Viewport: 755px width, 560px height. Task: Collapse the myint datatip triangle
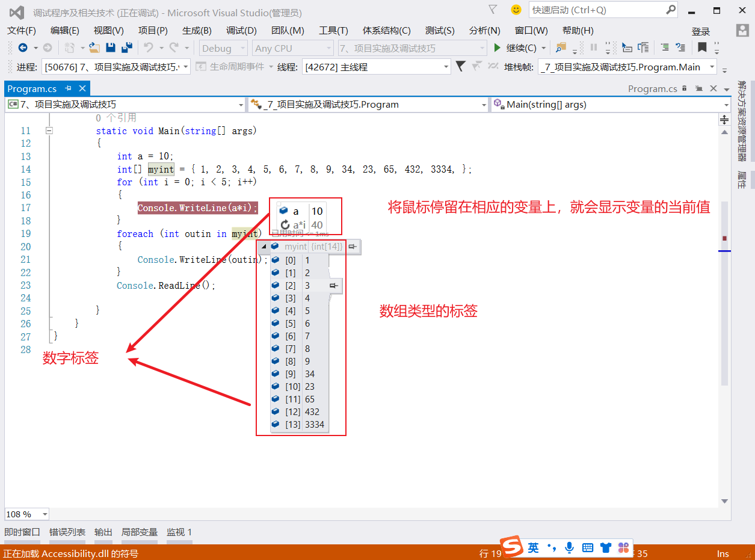263,247
